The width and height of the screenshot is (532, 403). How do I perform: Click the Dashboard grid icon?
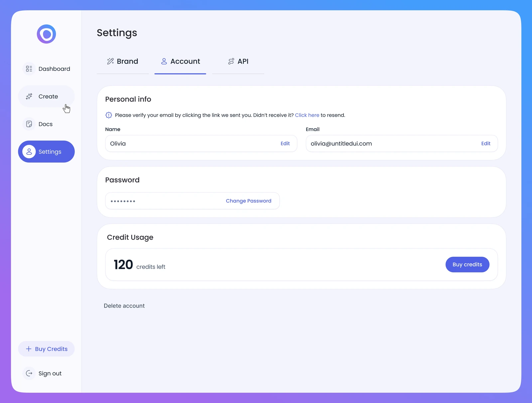pyautogui.click(x=29, y=69)
